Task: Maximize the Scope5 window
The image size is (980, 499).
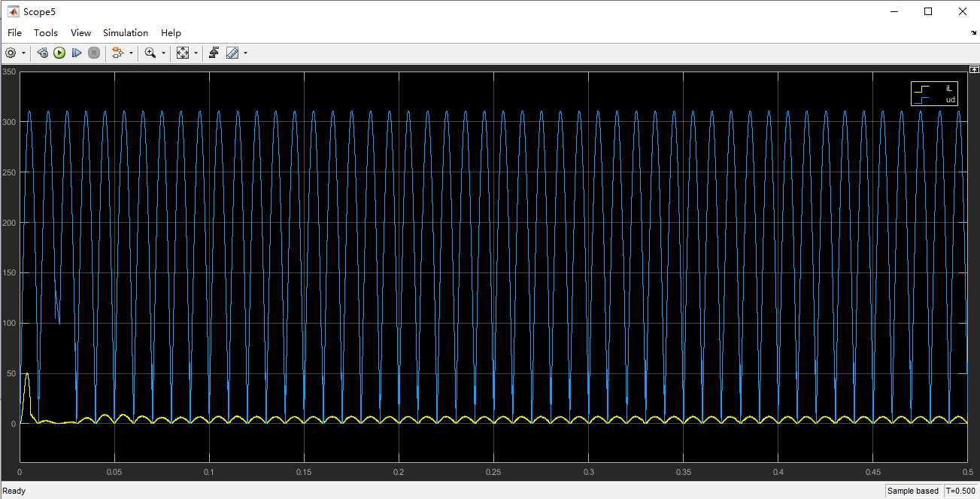Action: [928, 11]
